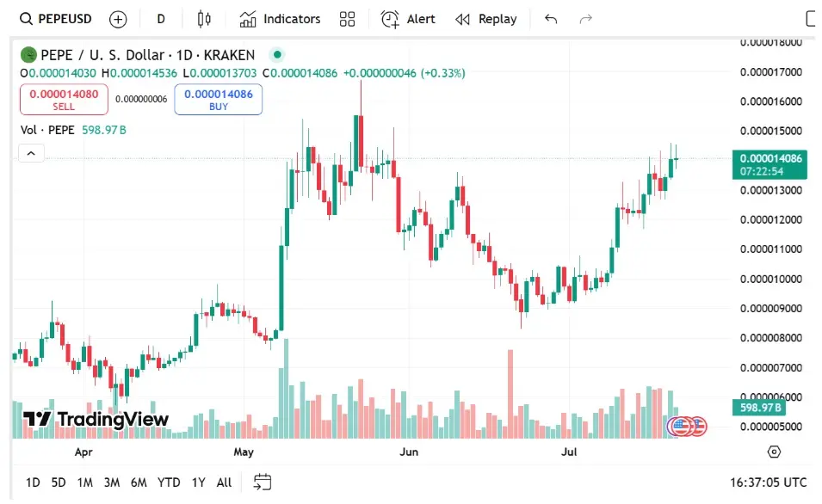Click the blue BUY price button

pos(218,99)
